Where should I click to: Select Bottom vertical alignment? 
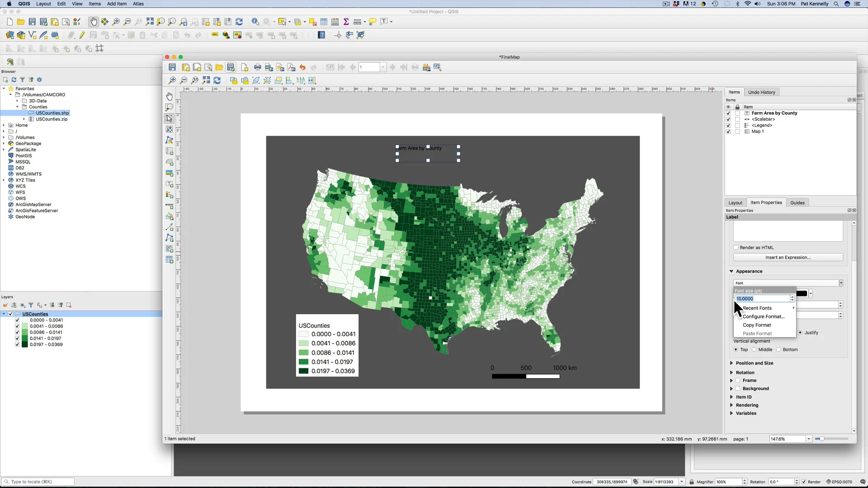coord(778,350)
